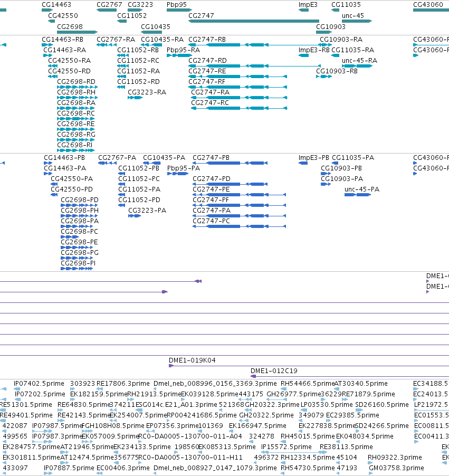Screen dimensions: 449x476
Task: Click the CG3223 gene label
Action: [140, 5]
